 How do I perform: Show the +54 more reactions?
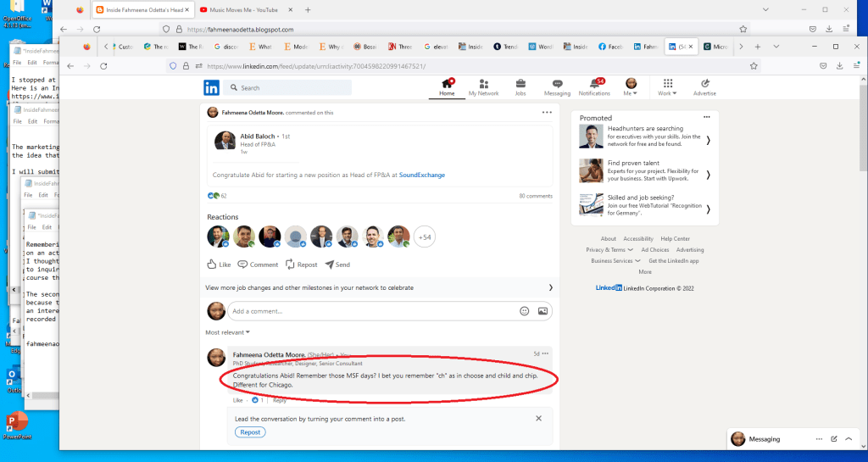pos(425,237)
